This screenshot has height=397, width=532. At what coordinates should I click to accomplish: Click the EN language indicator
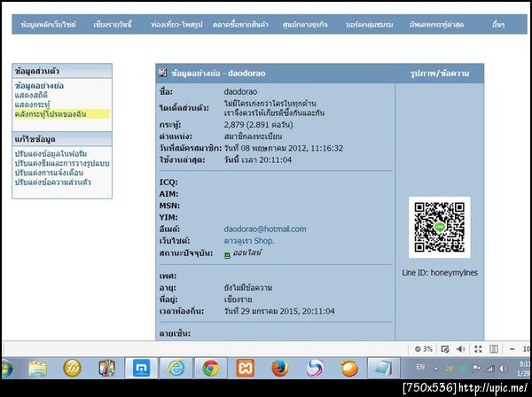point(420,367)
